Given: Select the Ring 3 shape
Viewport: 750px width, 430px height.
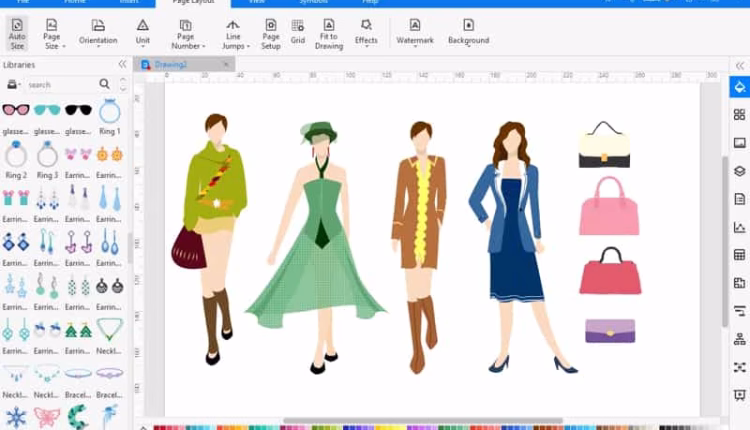Looking at the screenshot, I should pyautogui.click(x=47, y=154).
